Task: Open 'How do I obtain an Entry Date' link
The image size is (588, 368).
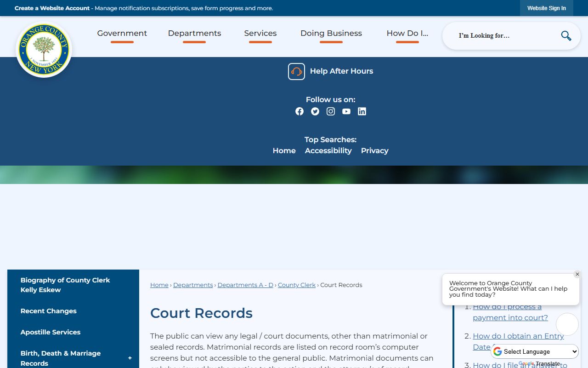Action: (518, 341)
